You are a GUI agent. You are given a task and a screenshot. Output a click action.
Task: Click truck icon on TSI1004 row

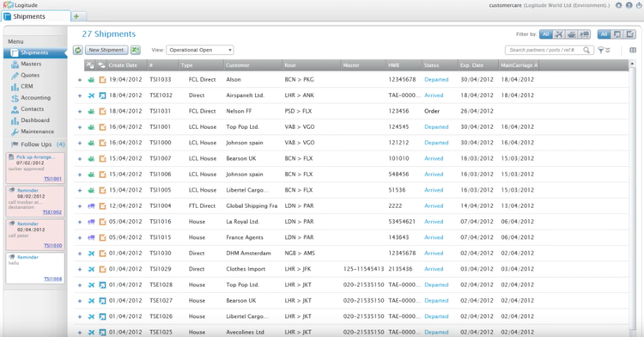coord(91,206)
